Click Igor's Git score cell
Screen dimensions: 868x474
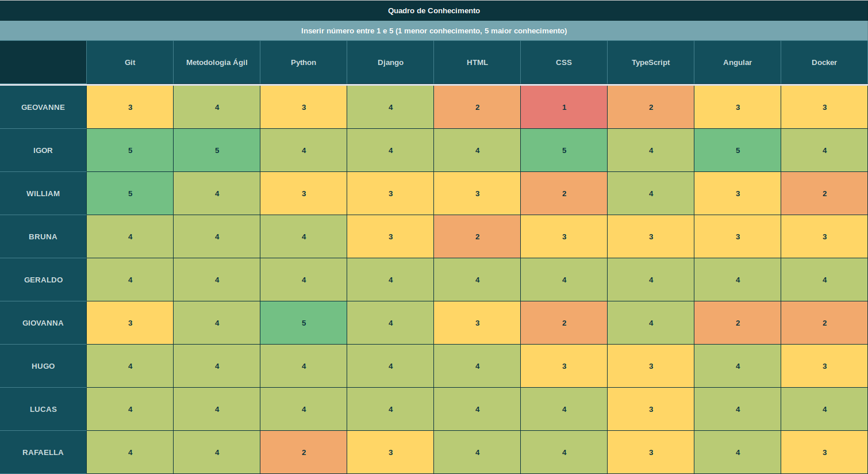pos(130,150)
